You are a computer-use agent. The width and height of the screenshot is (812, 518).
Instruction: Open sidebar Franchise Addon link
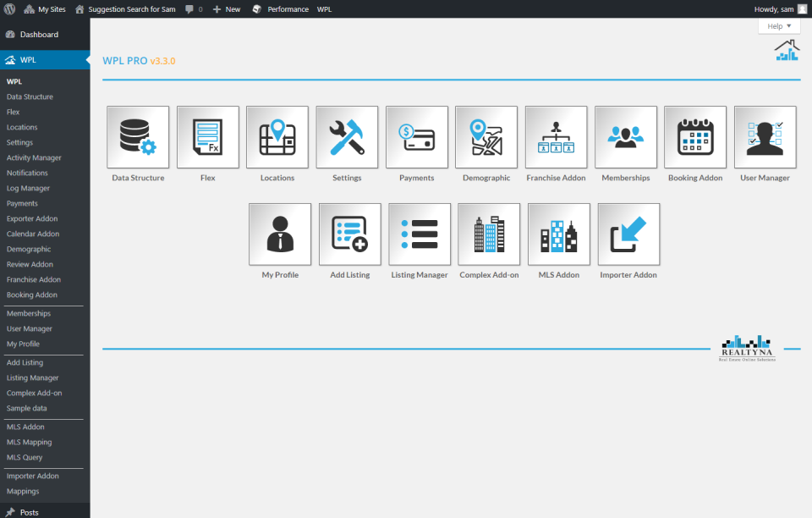point(34,279)
